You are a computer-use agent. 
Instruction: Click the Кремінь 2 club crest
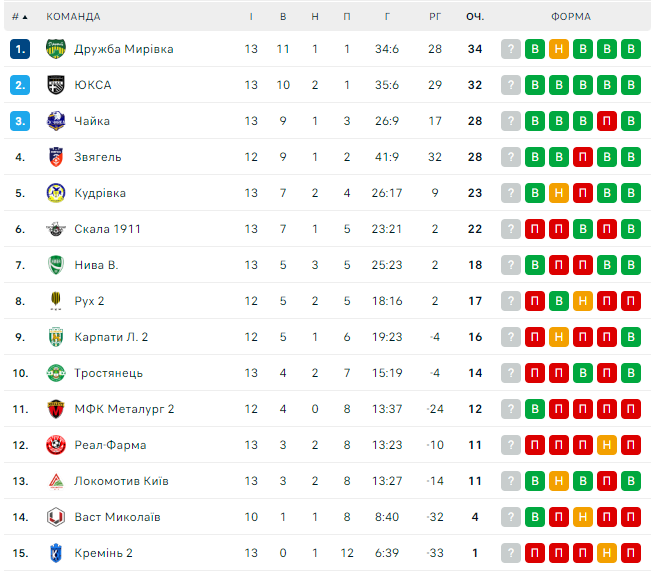[56, 553]
